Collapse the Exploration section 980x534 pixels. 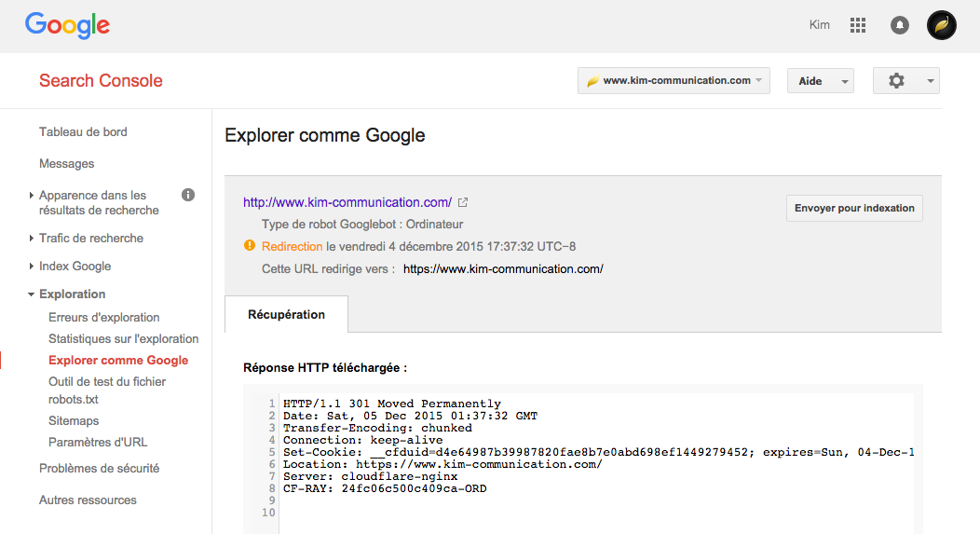pyautogui.click(x=72, y=294)
